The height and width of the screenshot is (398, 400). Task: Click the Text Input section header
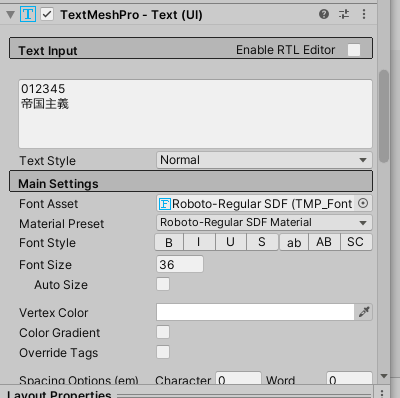point(191,48)
